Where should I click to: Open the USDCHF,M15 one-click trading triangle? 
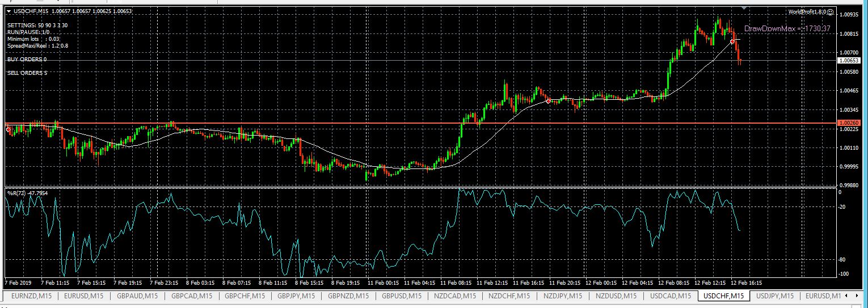(x=9, y=11)
